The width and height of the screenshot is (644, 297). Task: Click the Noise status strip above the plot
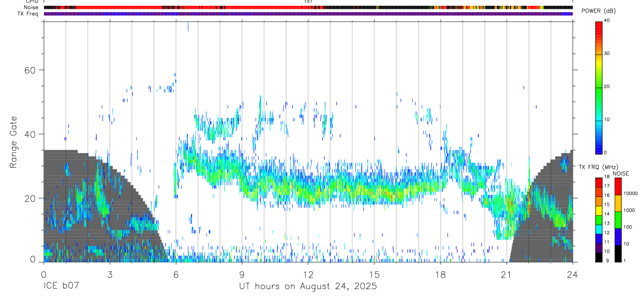(x=308, y=7)
